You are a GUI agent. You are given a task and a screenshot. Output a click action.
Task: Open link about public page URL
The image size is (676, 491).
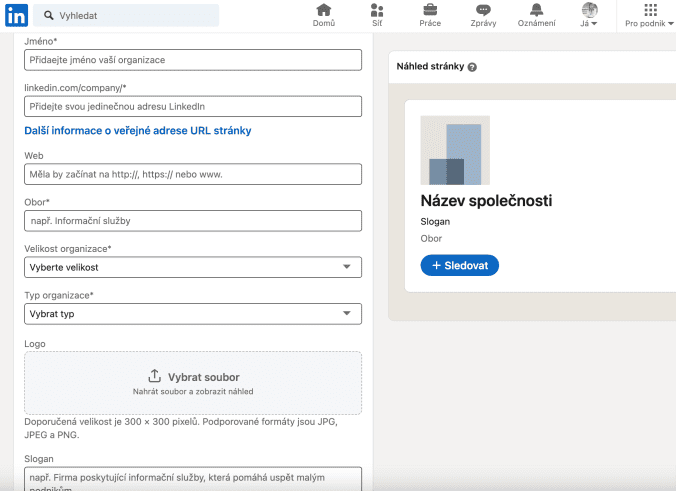click(137, 131)
